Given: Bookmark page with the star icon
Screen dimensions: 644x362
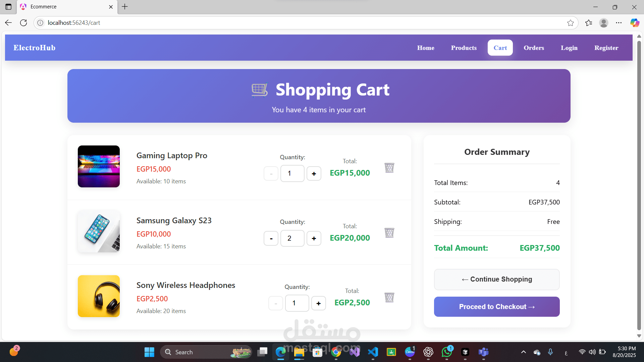Looking at the screenshot, I should pos(570,23).
